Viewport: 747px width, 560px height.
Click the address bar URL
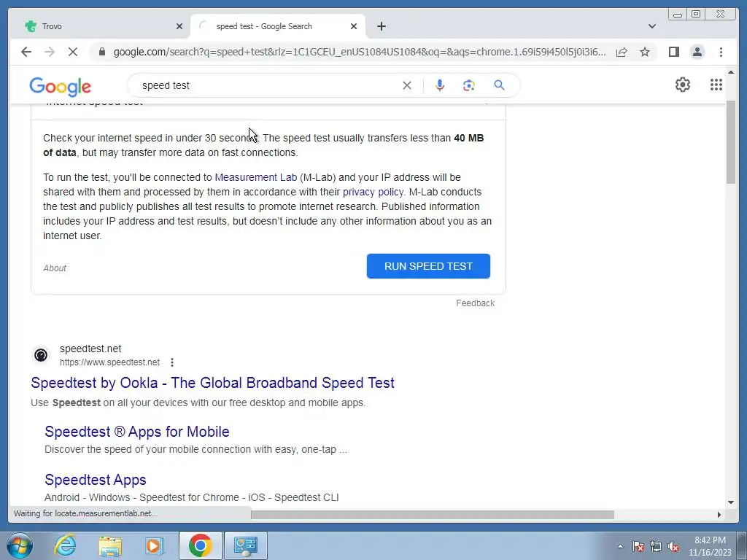360,52
